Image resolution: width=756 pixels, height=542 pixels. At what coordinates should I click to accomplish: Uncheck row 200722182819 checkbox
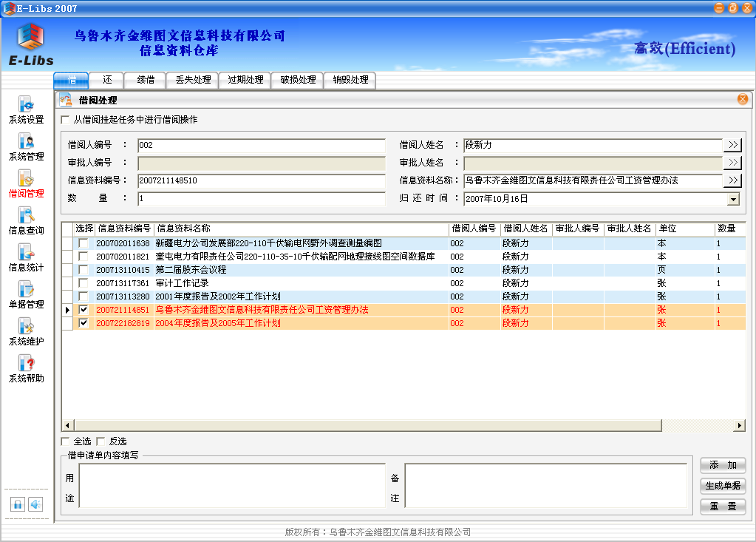tap(84, 323)
